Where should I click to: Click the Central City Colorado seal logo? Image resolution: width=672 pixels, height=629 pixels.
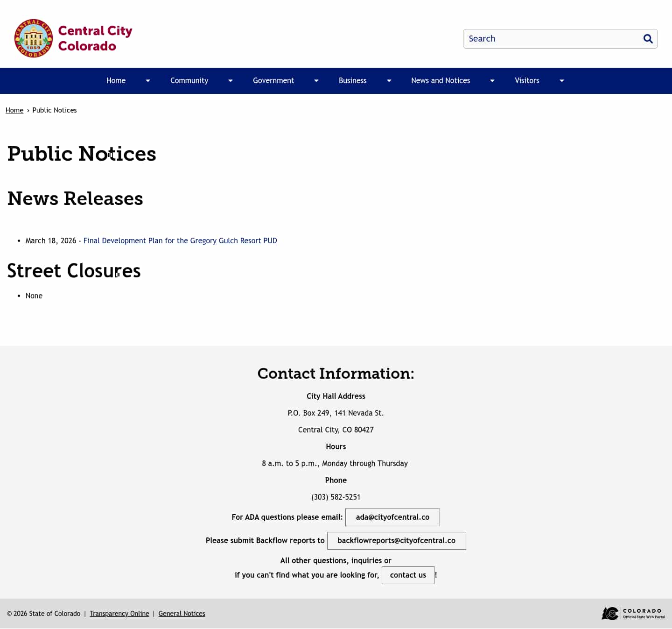[33, 38]
